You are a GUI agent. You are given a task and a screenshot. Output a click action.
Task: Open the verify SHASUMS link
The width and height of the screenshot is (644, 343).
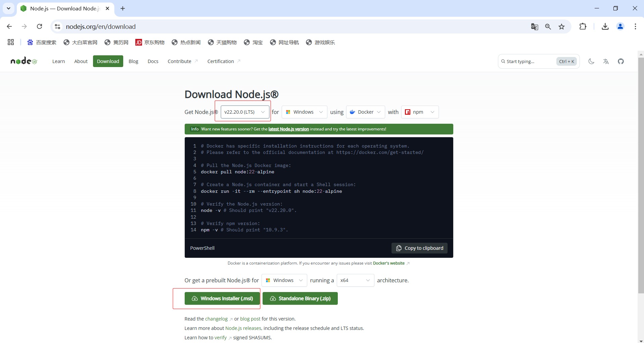[221, 338]
